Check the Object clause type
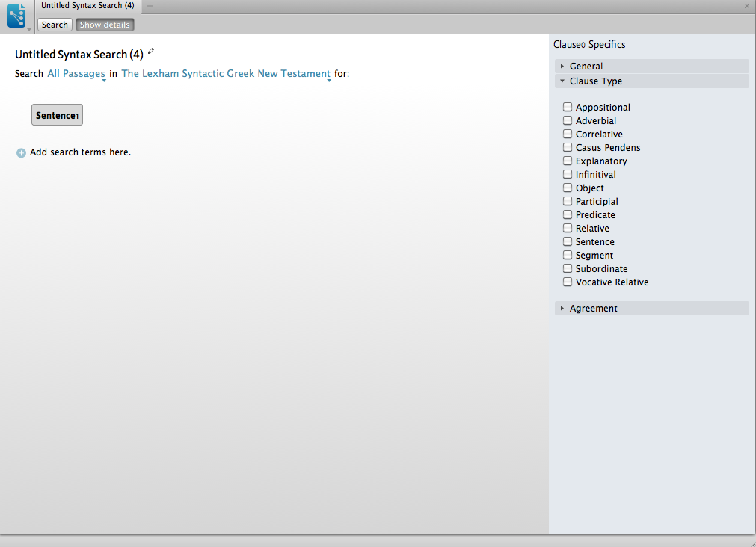This screenshot has height=547, width=756. (568, 188)
